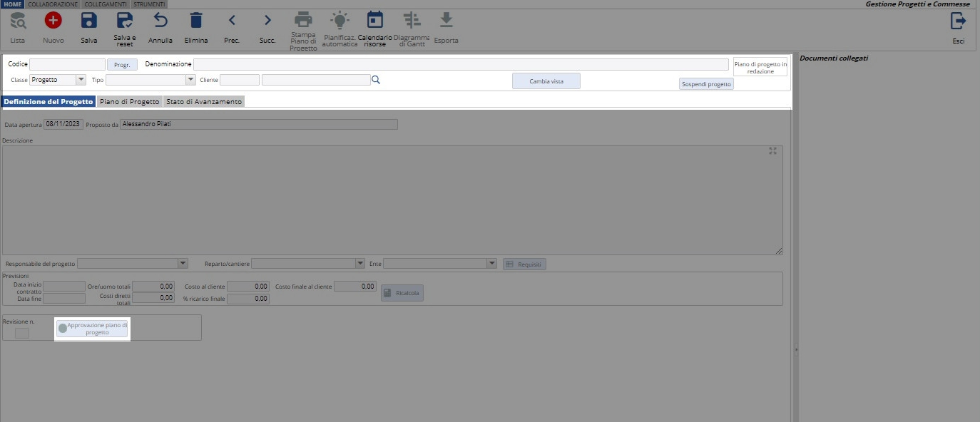
Task: Open Diagramma di Gantt icon
Action: tap(411, 20)
